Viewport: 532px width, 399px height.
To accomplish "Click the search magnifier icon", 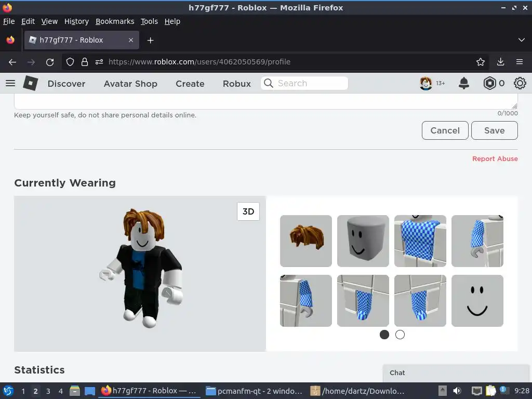I will click(x=269, y=83).
